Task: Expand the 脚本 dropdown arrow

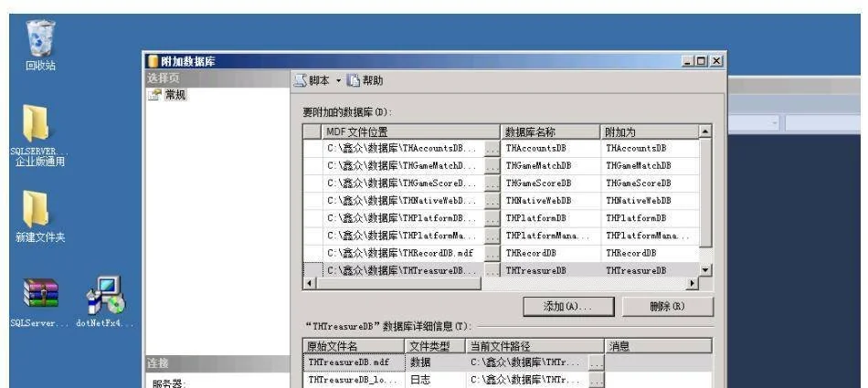Action: click(x=337, y=80)
